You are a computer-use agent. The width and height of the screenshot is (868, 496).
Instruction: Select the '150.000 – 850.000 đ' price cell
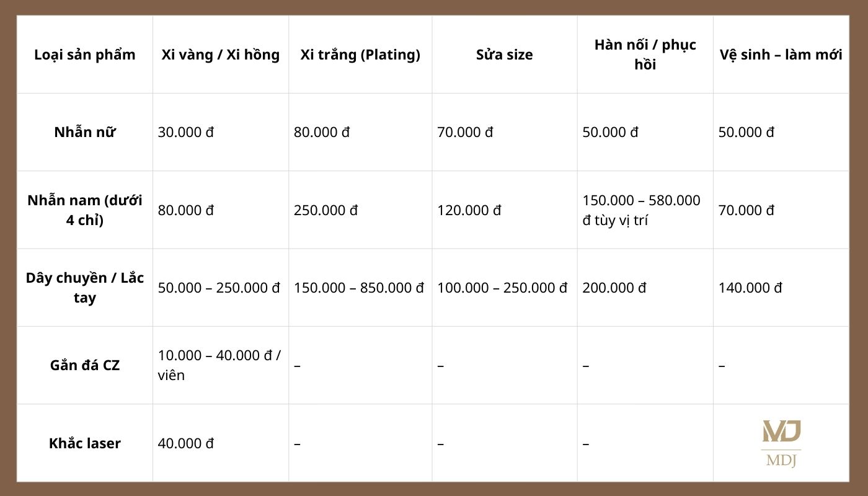coord(359,288)
